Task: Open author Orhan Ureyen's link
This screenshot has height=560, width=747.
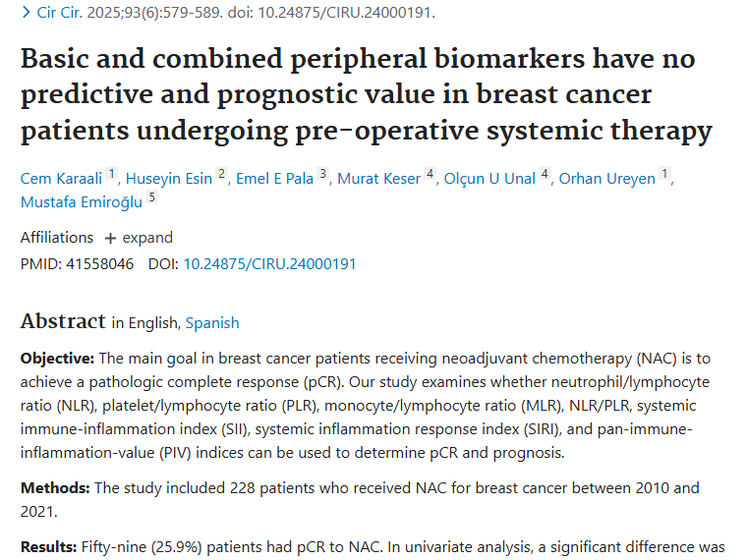Action: click(606, 179)
